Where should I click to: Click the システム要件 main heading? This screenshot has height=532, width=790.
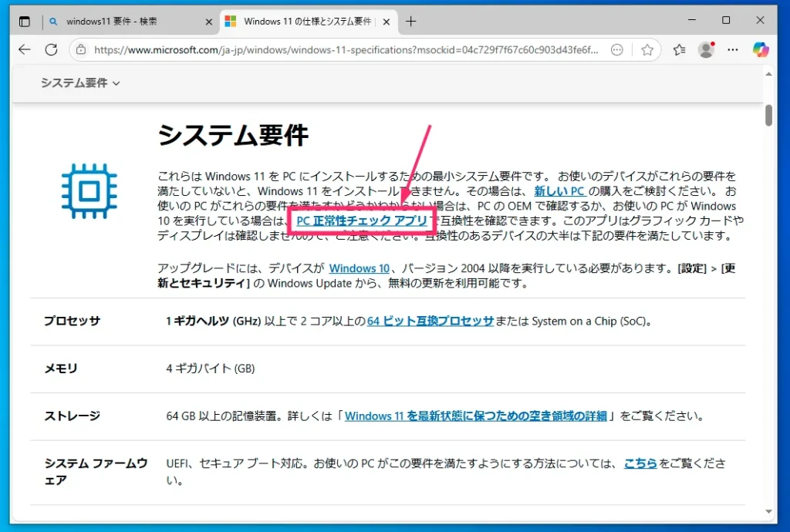[x=233, y=136]
